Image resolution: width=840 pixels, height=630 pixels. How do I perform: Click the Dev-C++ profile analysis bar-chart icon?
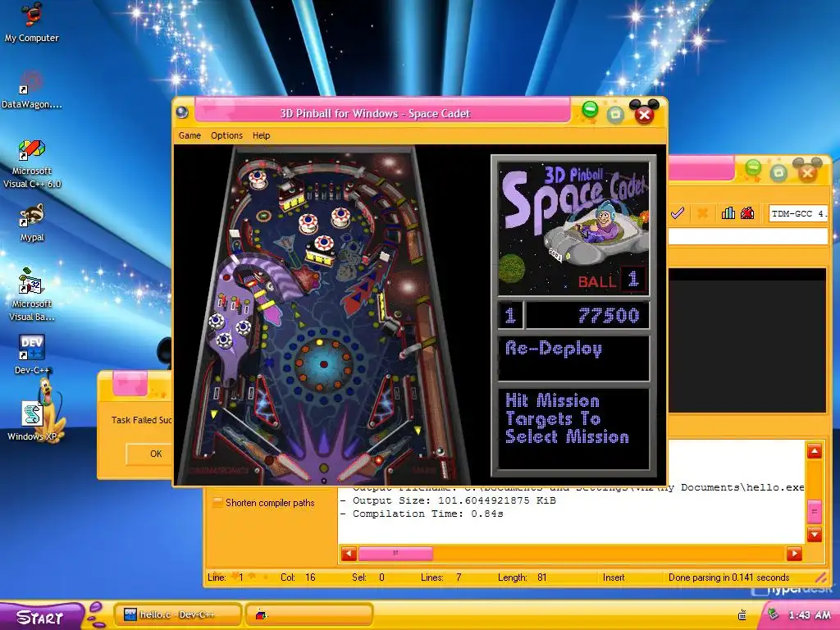pos(728,213)
